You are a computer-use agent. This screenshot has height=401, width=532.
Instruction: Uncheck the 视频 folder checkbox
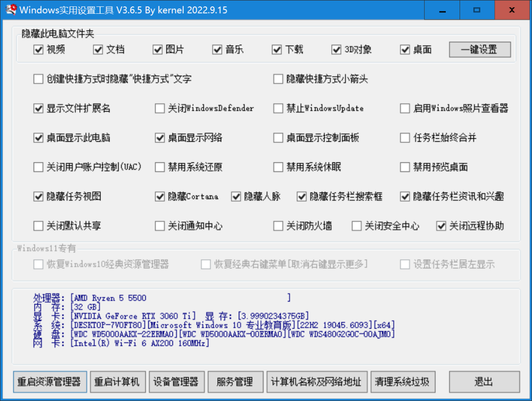[38, 50]
